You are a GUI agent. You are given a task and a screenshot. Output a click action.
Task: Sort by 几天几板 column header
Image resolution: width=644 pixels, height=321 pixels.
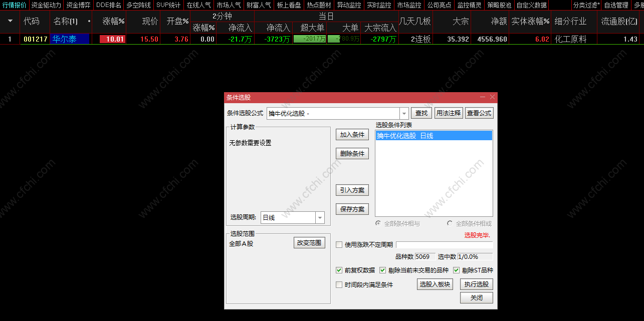[x=415, y=22]
